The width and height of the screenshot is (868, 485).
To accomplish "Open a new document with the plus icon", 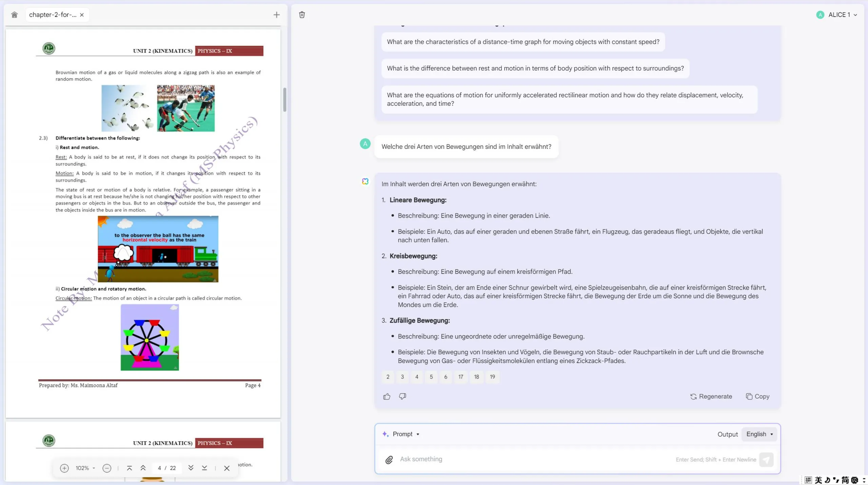I will click(x=276, y=15).
